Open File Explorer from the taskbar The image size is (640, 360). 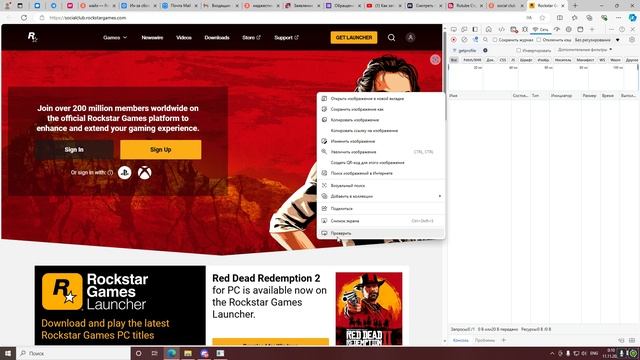tap(188, 353)
